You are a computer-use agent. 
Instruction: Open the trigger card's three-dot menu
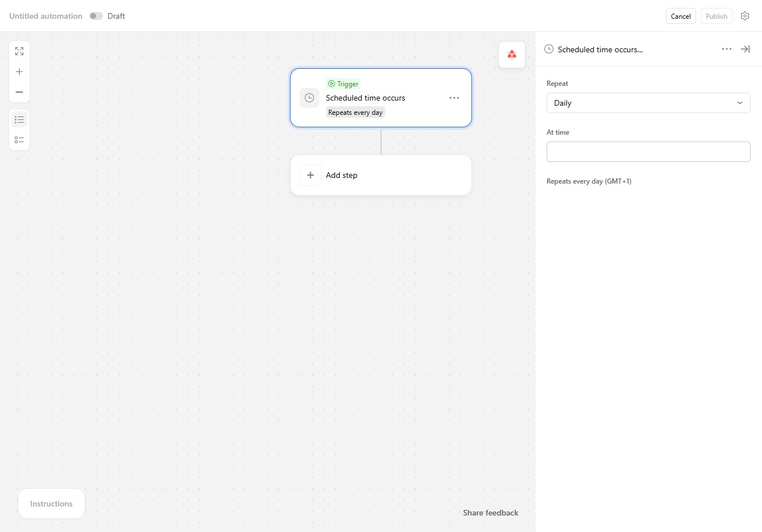(454, 98)
